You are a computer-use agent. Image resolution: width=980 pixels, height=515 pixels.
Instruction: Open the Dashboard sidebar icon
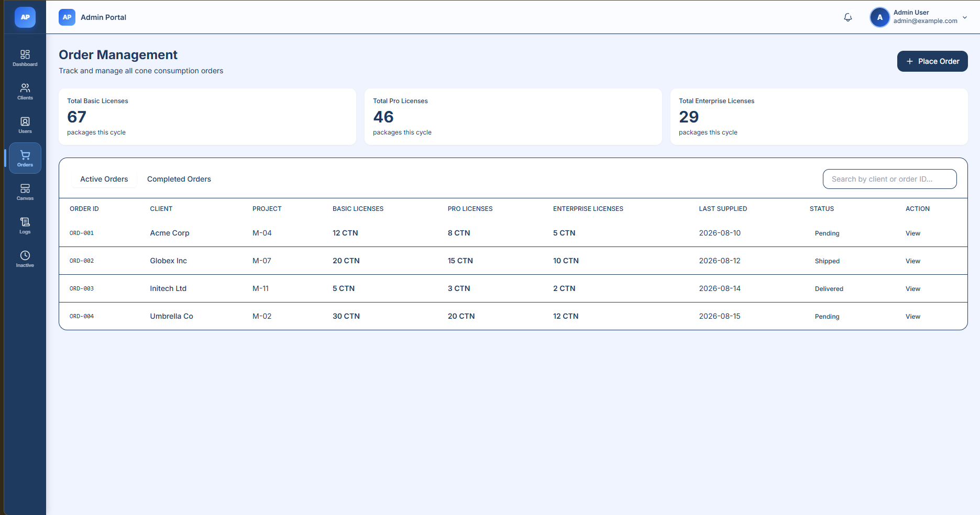click(x=25, y=58)
